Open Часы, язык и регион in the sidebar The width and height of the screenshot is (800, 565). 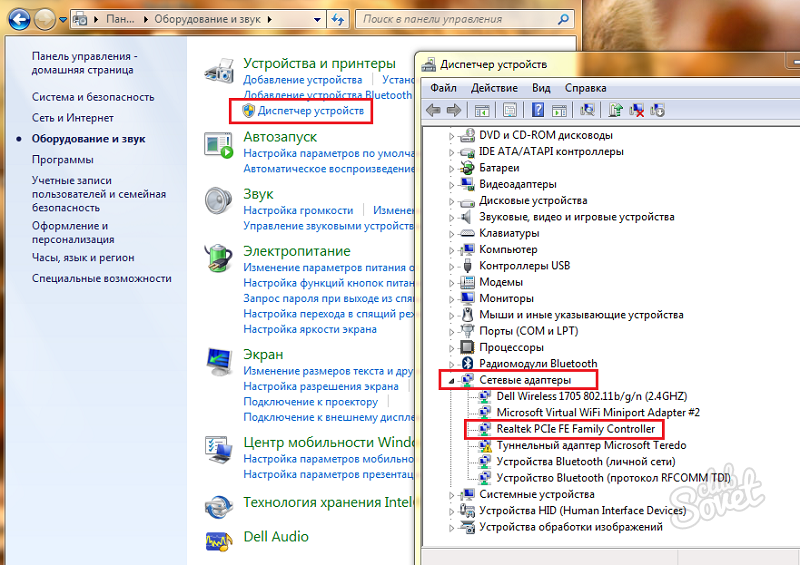click(83, 258)
